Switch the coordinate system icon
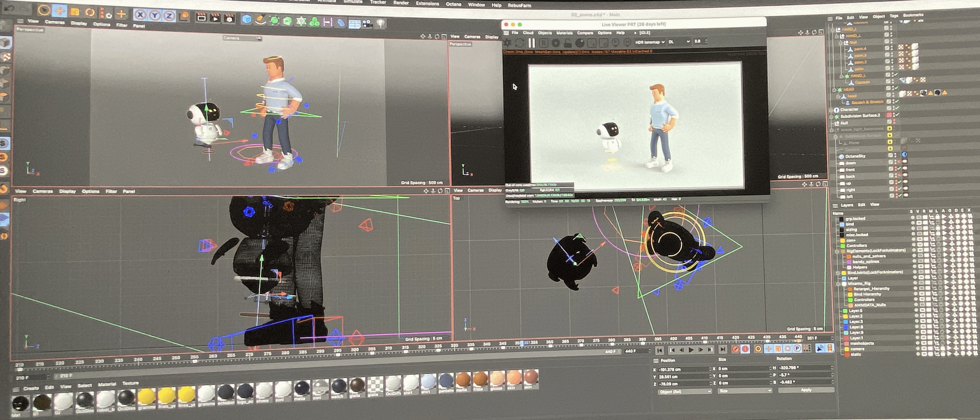This screenshot has height=420, width=980. coord(185,16)
